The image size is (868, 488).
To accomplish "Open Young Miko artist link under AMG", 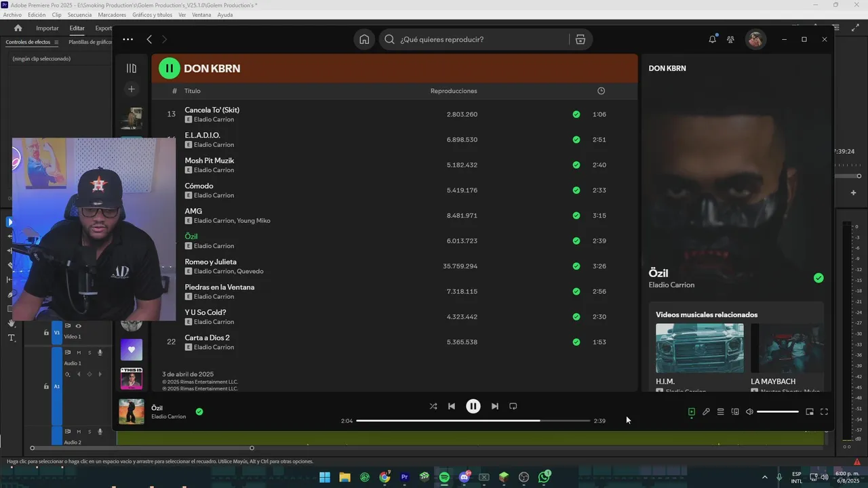I will [254, 221].
